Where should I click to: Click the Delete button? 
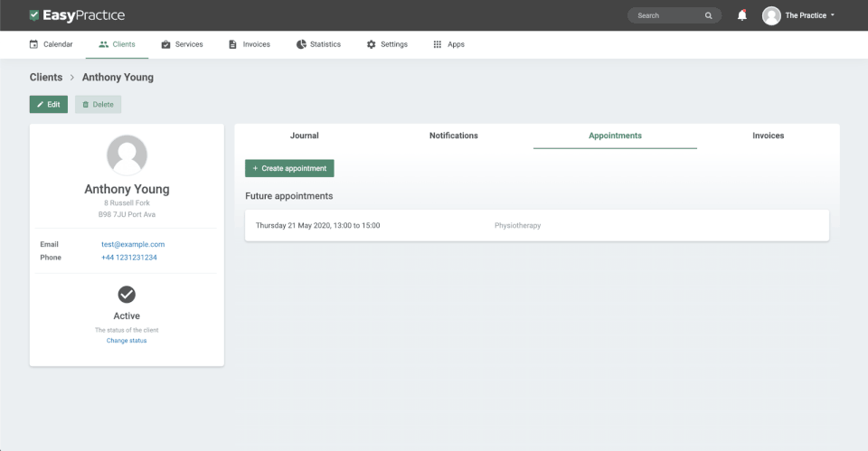(98, 104)
